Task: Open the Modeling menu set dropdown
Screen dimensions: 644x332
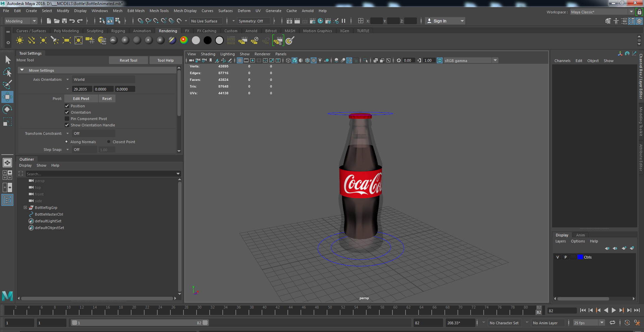Action: tap(21, 21)
